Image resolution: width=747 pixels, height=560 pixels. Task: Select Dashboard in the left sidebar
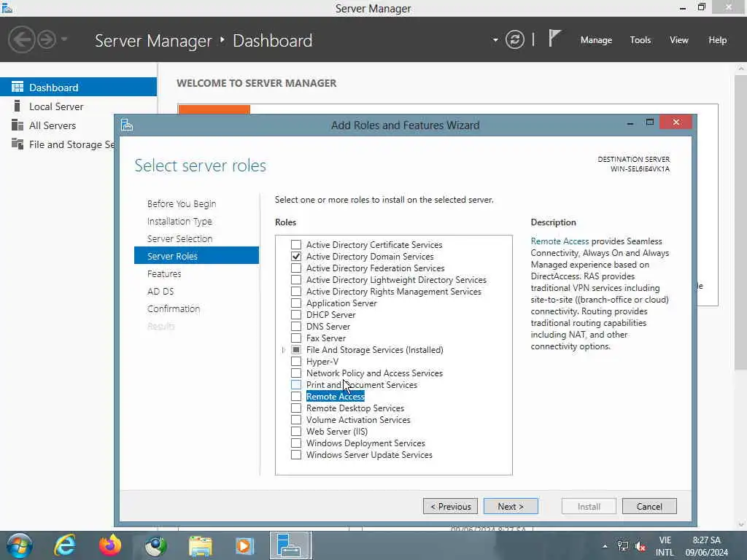coord(78,87)
